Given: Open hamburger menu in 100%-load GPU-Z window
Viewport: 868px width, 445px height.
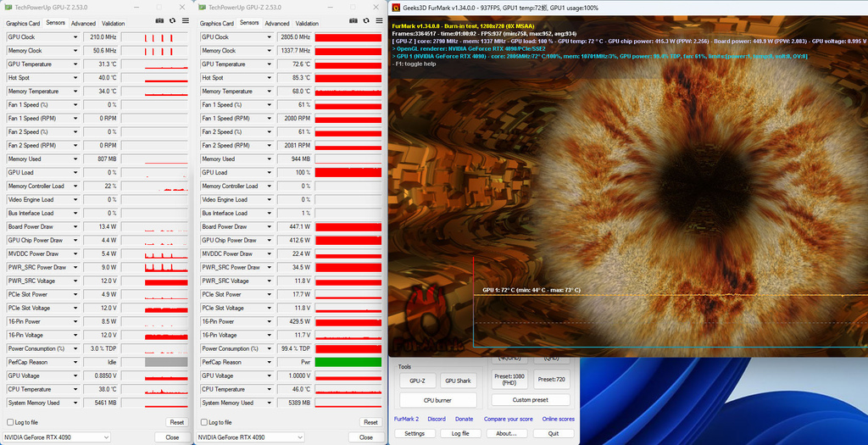Looking at the screenshot, I should (379, 21).
